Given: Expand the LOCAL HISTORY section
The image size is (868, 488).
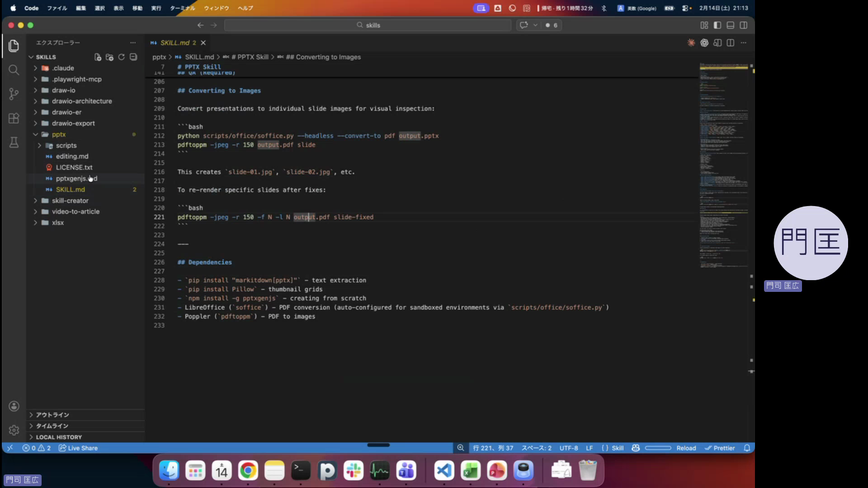Looking at the screenshot, I should coord(59,437).
